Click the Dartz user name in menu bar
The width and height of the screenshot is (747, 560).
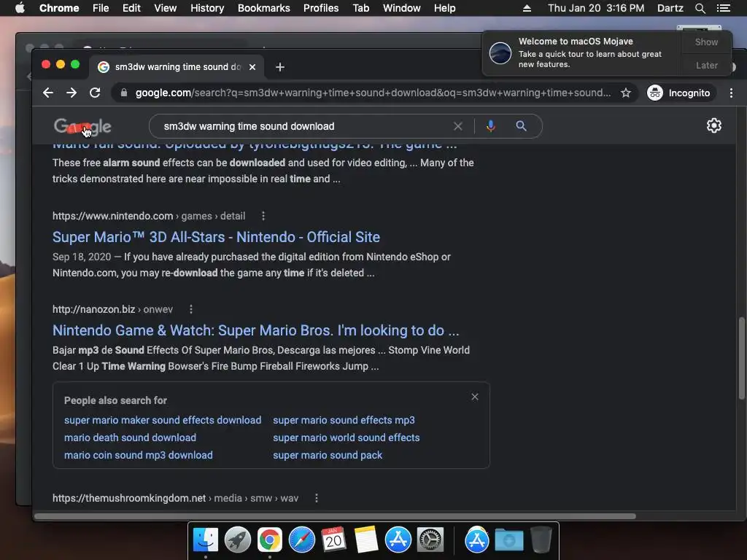(670, 8)
